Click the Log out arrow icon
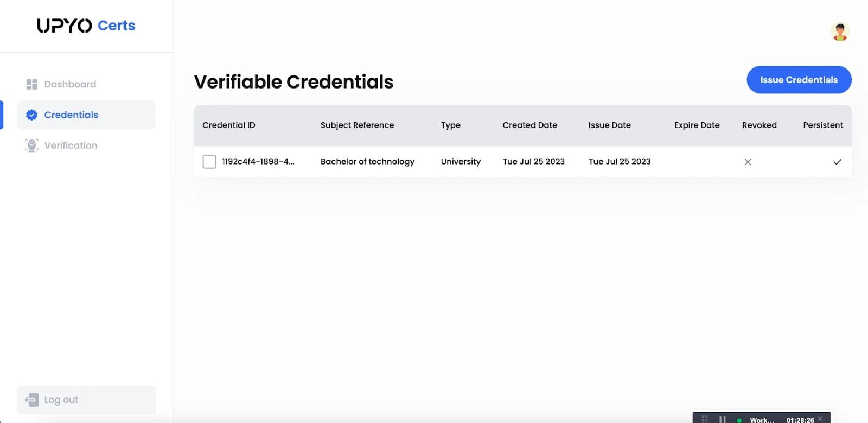Viewport: 868px width, 423px height. tap(31, 400)
